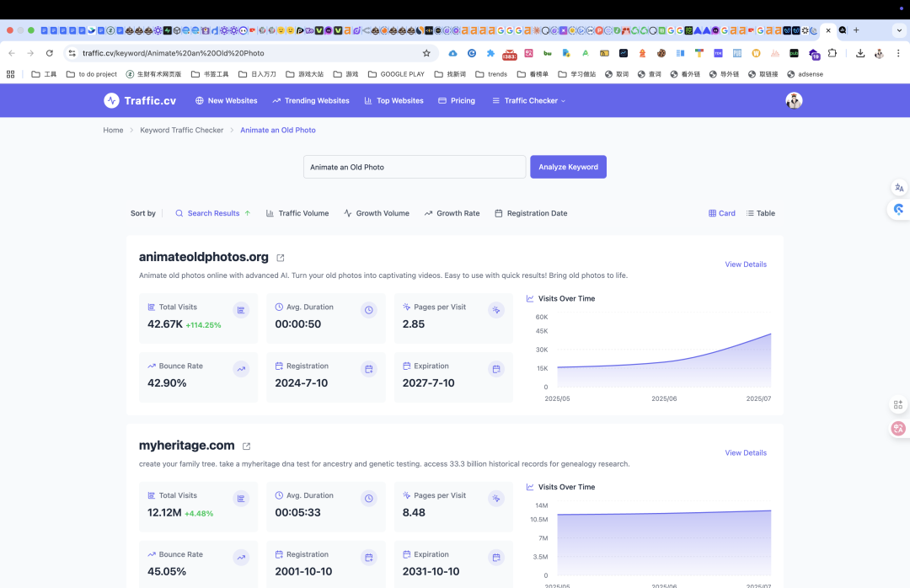Click the Analyze Keyword button
This screenshot has height=588, width=910.
pos(568,167)
